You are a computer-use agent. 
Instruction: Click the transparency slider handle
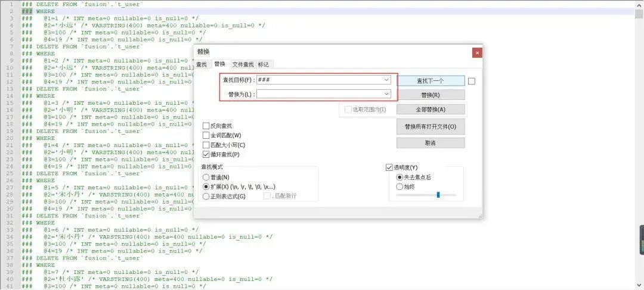click(438, 195)
